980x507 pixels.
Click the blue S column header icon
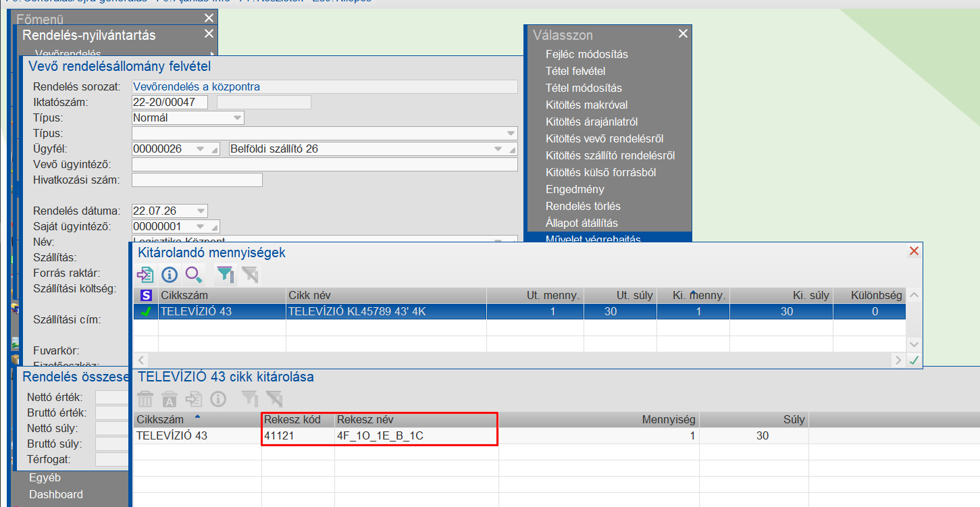146,295
